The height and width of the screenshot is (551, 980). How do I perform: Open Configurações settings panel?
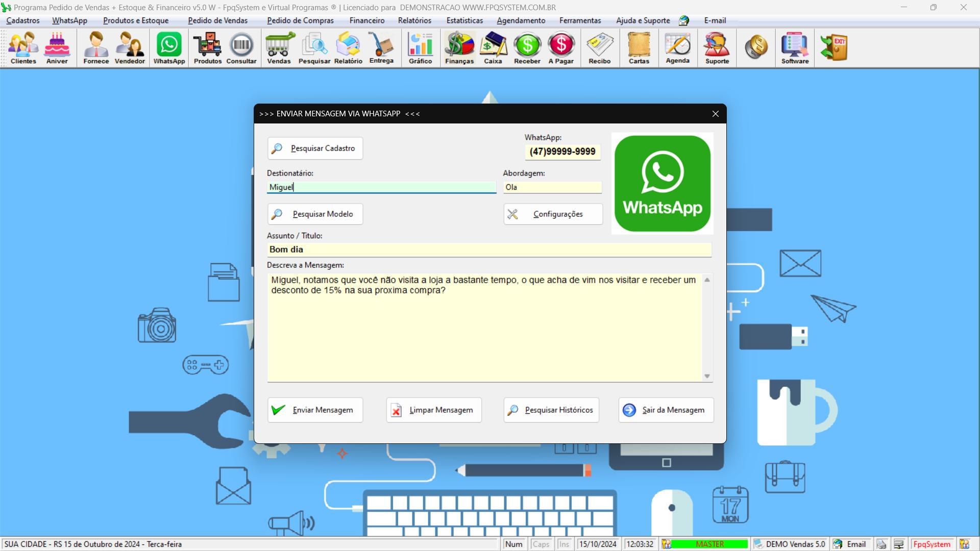(552, 214)
